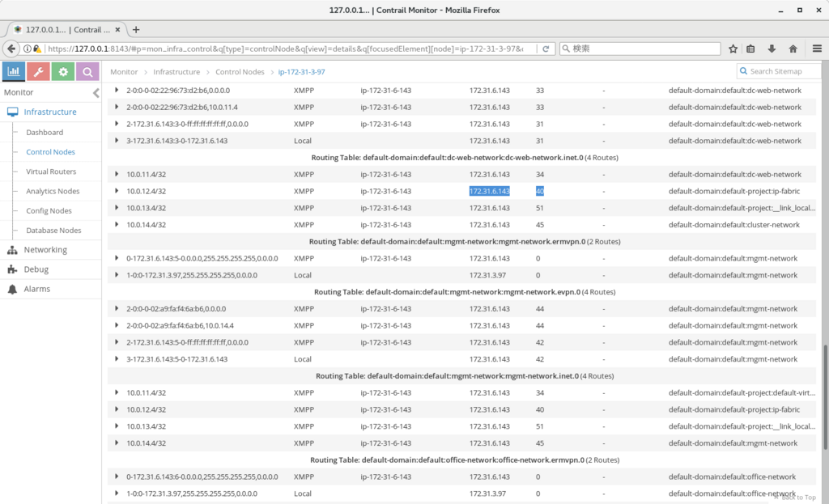This screenshot has height=504, width=829.
Task: Reload the page with the refresh icon
Action: (x=546, y=49)
